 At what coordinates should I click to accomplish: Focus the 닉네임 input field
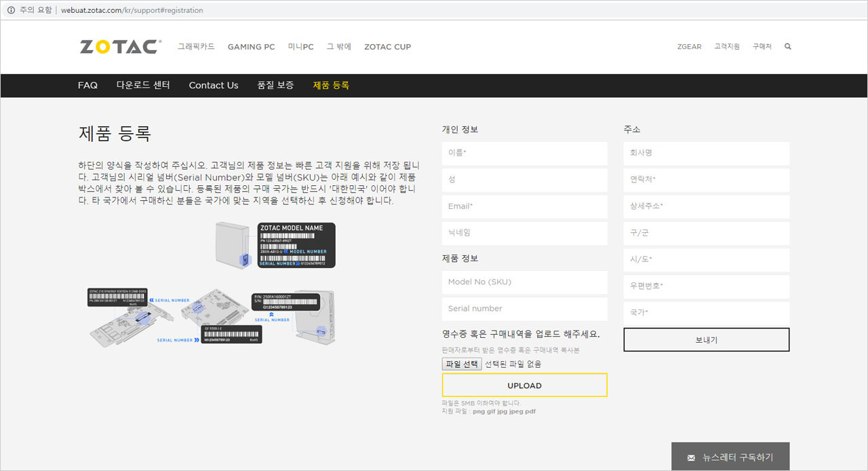525,233
